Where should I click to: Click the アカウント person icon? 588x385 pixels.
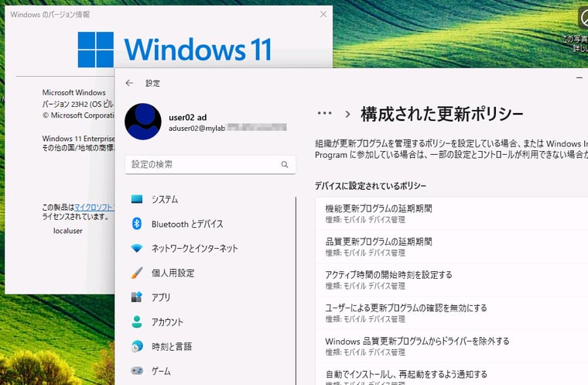pyautogui.click(x=137, y=322)
